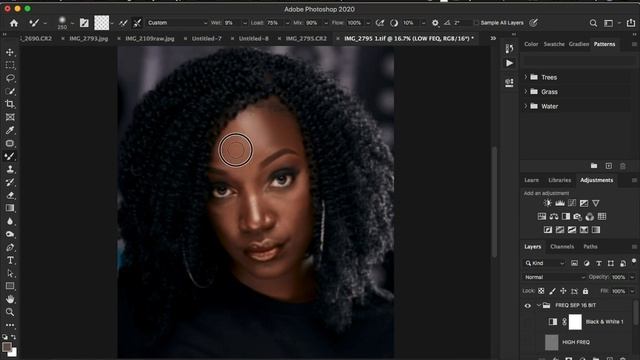Screen dimensions: 640x360
Task: Open the Normal blend mode dropdown
Action: click(554, 277)
